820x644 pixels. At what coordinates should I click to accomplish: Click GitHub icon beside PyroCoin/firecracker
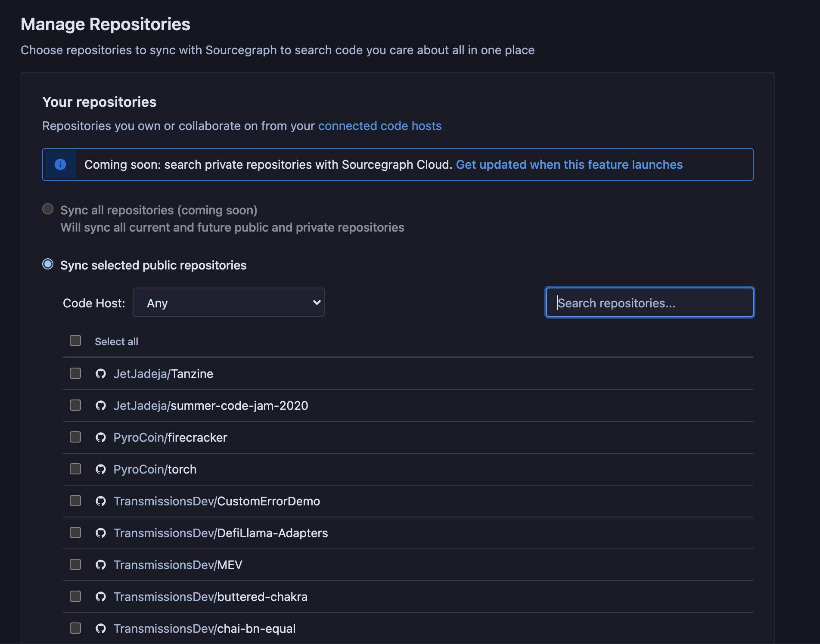pyautogui.click(x=101, y=437)
